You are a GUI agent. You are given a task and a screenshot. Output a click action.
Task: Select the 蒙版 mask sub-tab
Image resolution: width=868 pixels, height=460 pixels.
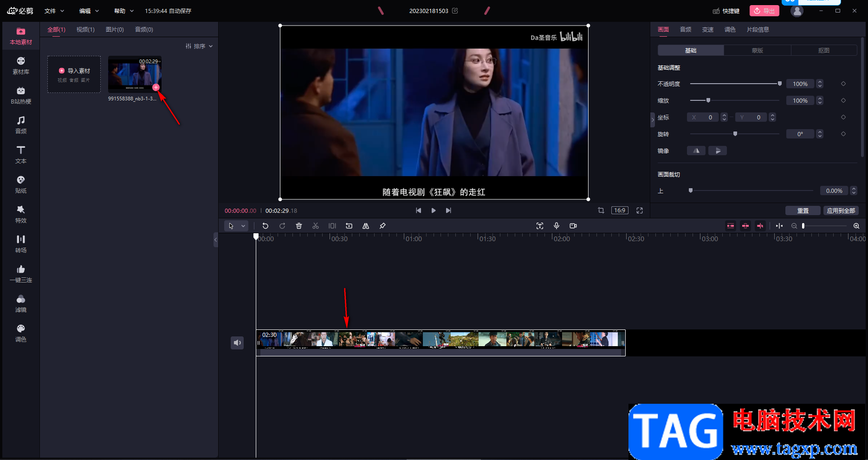point(758,50)
